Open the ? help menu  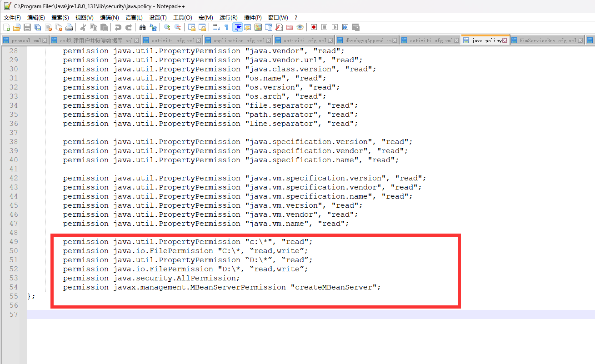(x=296, y=17)
